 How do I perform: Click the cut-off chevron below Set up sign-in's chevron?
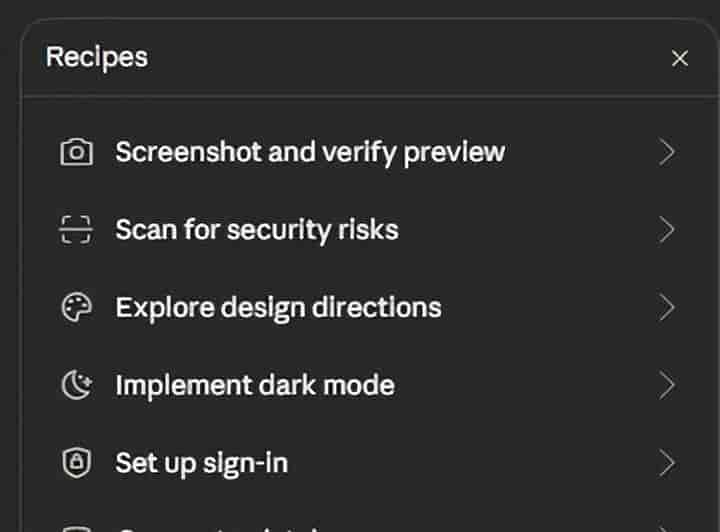667,528
